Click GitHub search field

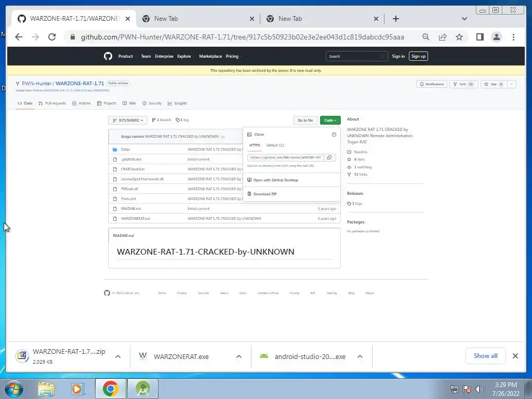356,56
